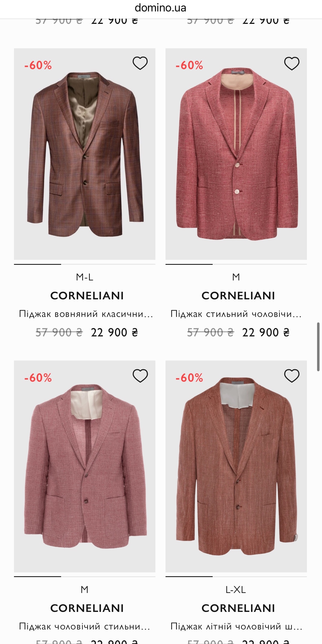
Task: Open the "Піджак чоловічий стильни…" product link
Action: 85,626
